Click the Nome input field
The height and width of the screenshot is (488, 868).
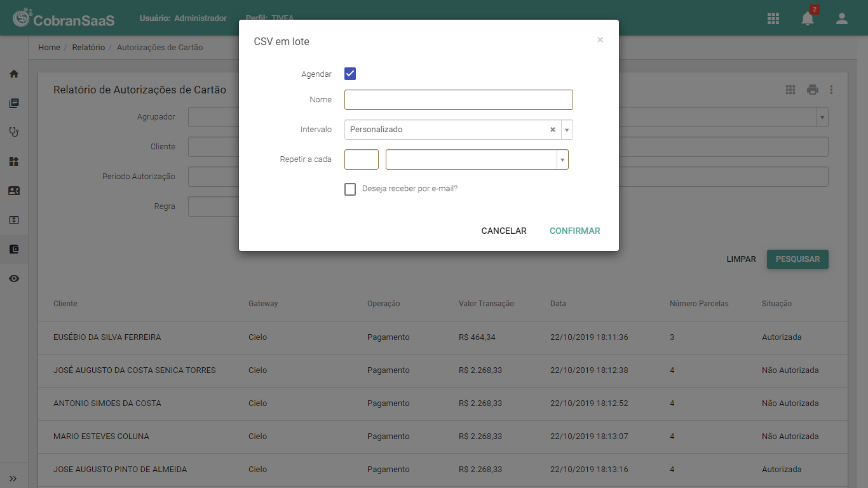pos(459,100)
